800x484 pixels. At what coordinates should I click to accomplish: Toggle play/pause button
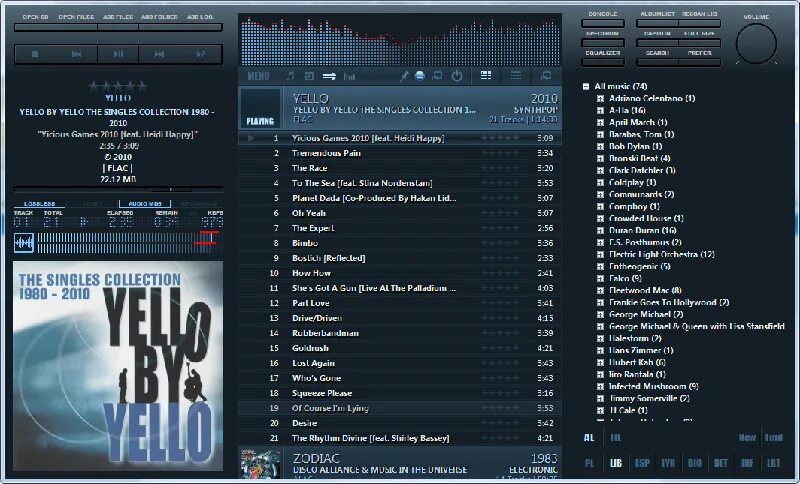(118, 54)
